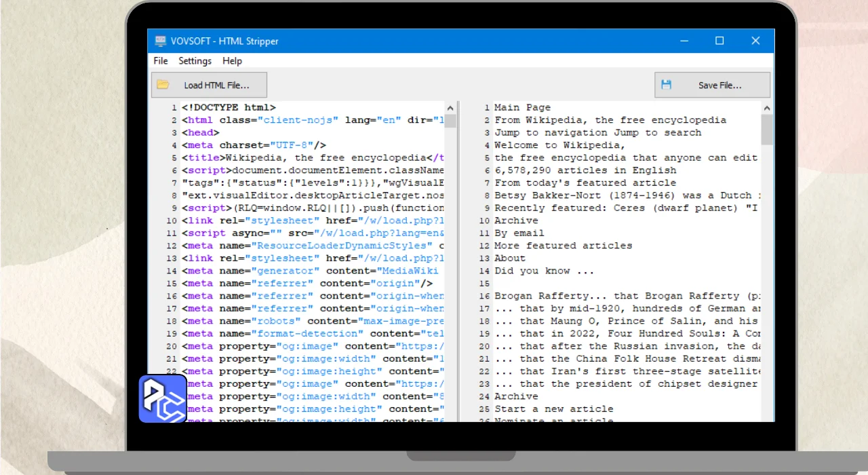Click the "Recently featured: Ceres" line
The height and width of the screenshot is (475, 868).
[627, 208]
